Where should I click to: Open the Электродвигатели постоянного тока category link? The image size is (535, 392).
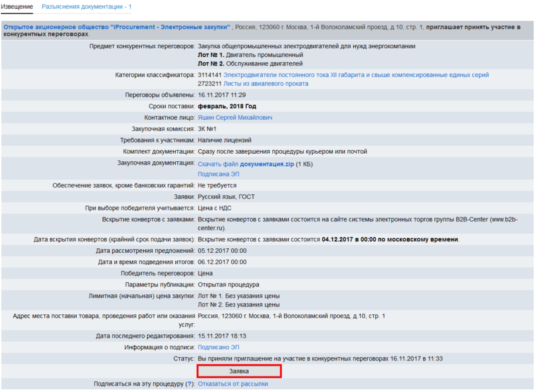(356, 75)
